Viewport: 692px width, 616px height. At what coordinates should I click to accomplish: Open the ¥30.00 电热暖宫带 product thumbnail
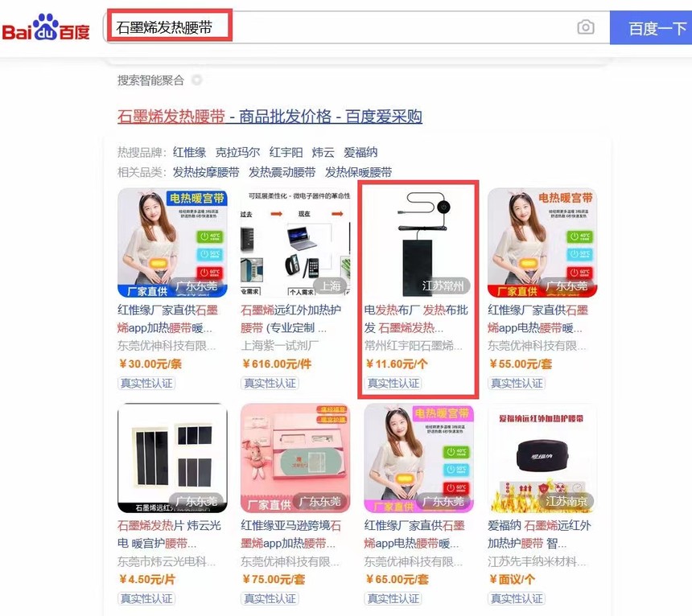[x=172, y=243]
